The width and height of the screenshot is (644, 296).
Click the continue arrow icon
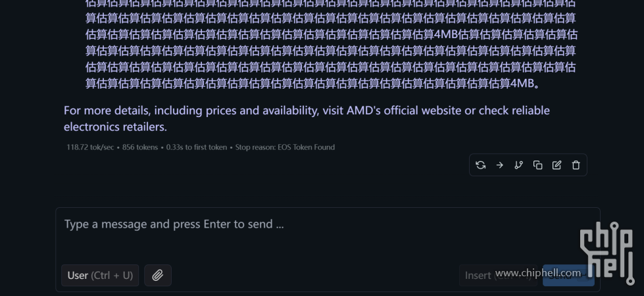click(x=500, y=165)
